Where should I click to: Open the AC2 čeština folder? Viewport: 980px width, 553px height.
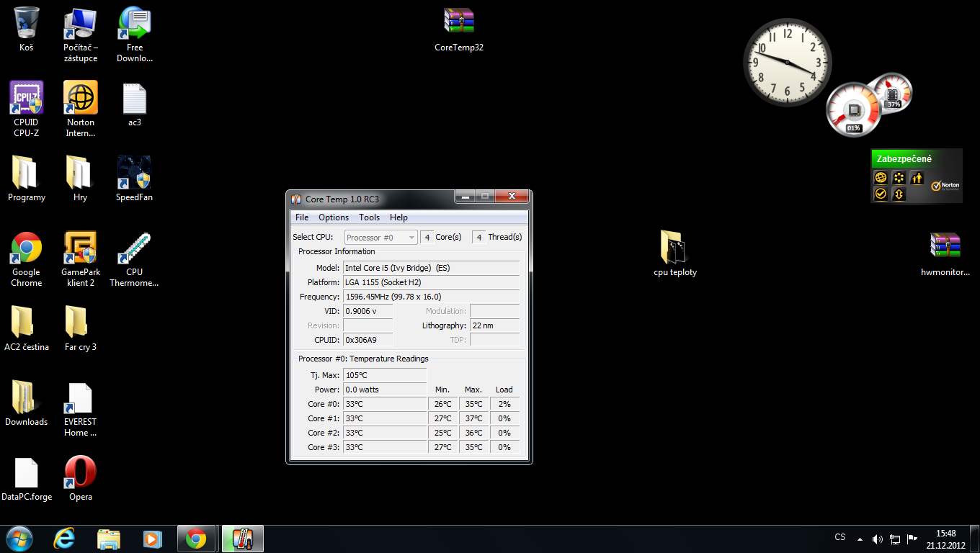27,329
